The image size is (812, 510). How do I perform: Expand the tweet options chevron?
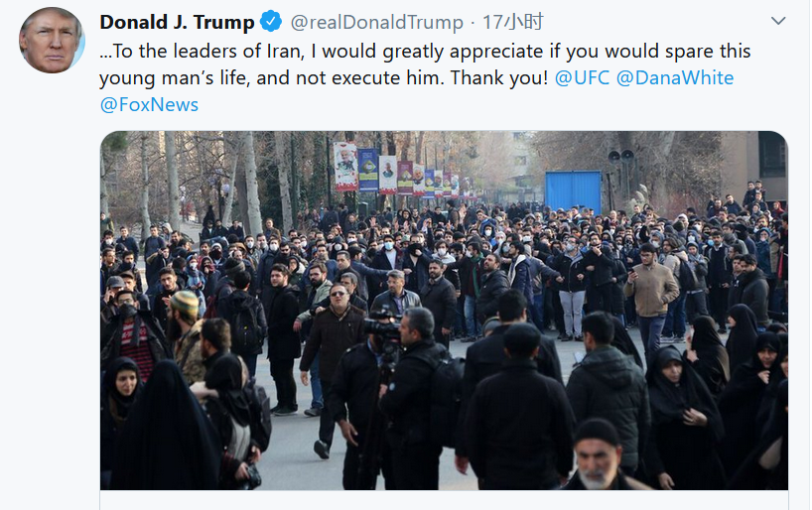778,21
